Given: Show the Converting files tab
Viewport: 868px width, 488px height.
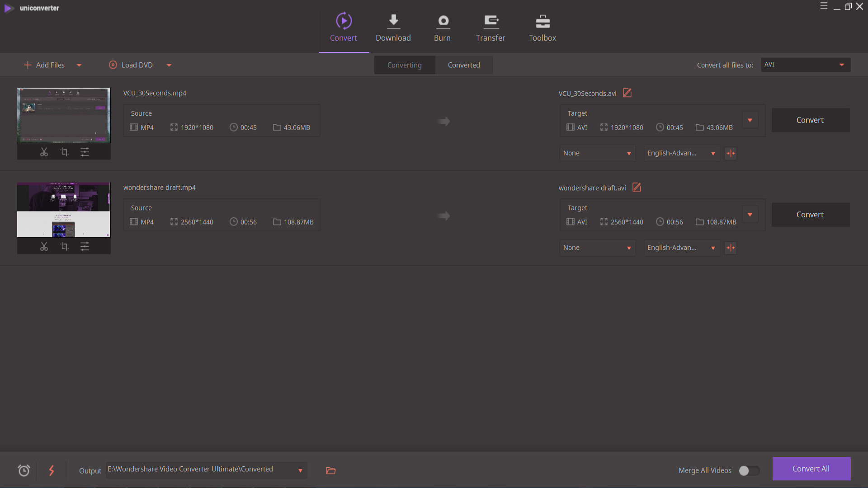Looking at the screenshot, I should click(405, 65).
